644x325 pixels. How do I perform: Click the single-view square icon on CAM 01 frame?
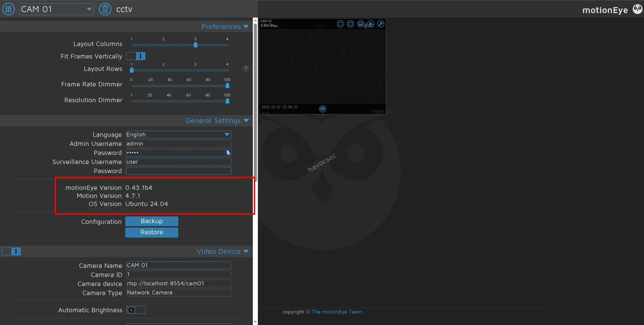pos(351,24)
